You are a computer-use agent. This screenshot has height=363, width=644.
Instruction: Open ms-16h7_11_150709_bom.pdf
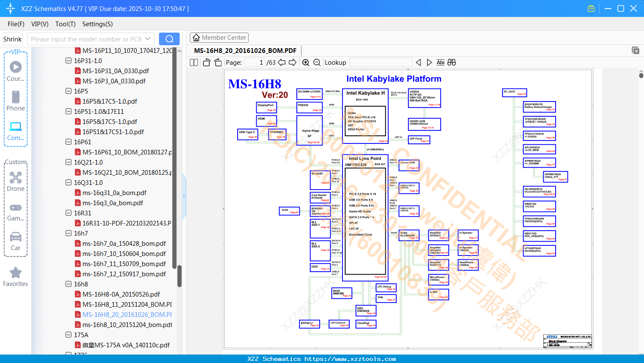click(124, 264)
